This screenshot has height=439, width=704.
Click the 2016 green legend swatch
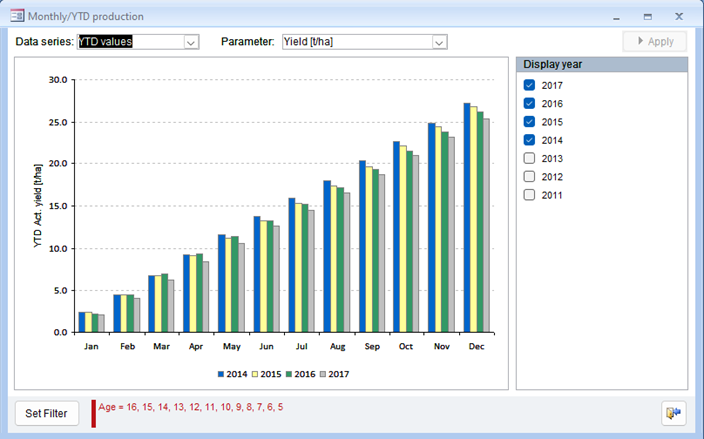289,374
